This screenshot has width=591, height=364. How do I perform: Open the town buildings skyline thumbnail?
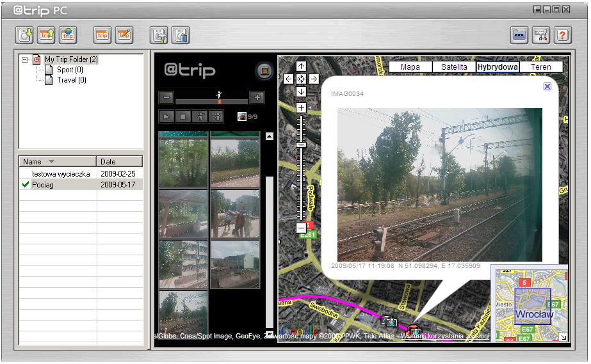point(235,265)
